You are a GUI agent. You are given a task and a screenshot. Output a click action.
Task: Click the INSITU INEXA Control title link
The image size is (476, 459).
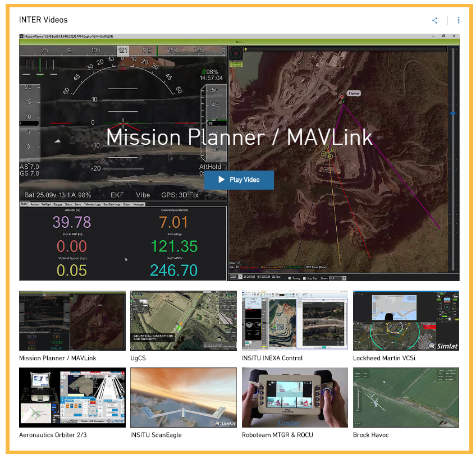click(x=272, y=358)
